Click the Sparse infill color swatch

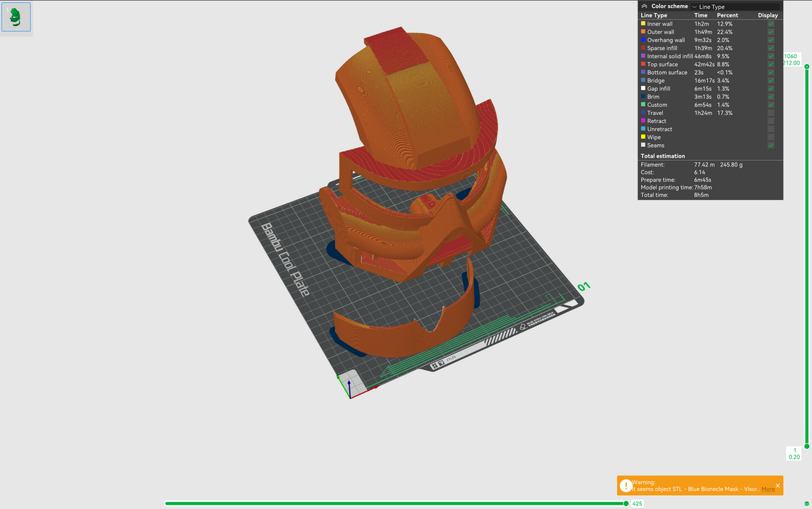click(x=643, y=48)
